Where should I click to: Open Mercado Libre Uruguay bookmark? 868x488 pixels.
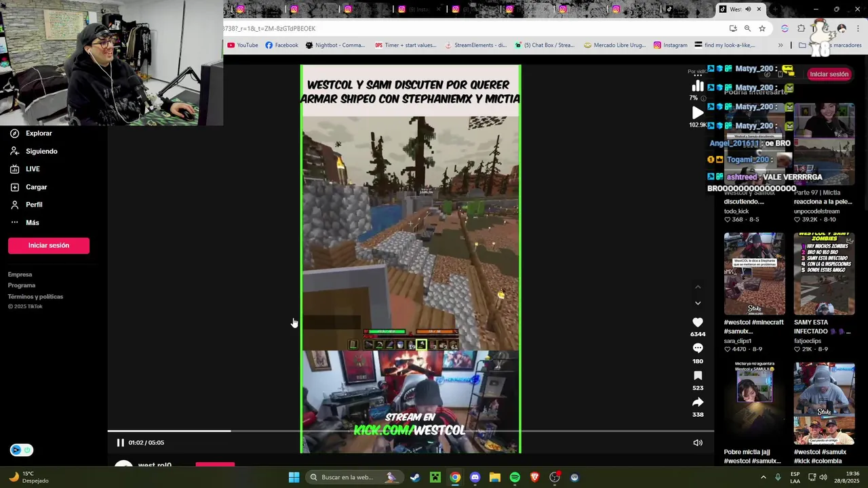(614, 45)
